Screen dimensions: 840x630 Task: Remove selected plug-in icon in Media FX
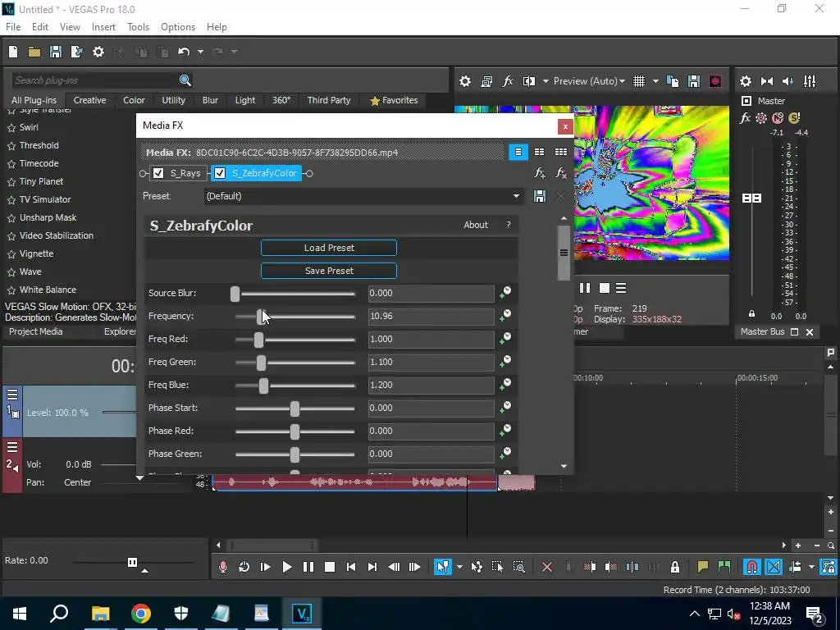(561, 173)
